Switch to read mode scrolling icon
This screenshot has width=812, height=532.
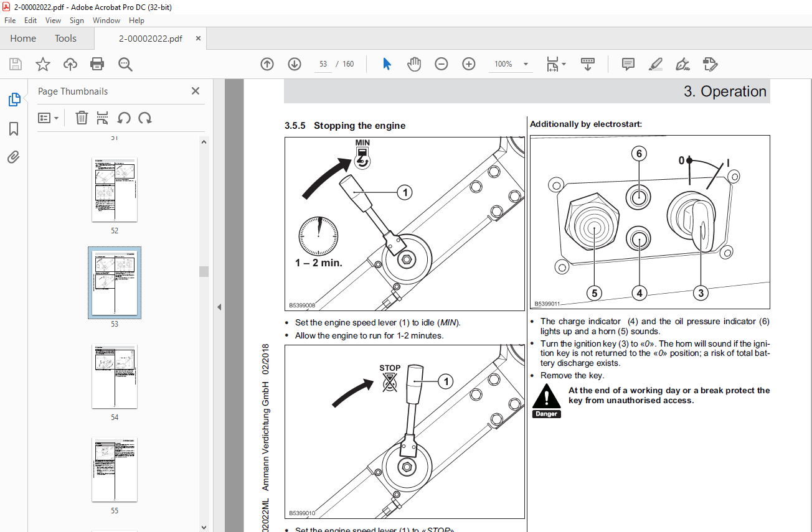click(x=588, y=64)
